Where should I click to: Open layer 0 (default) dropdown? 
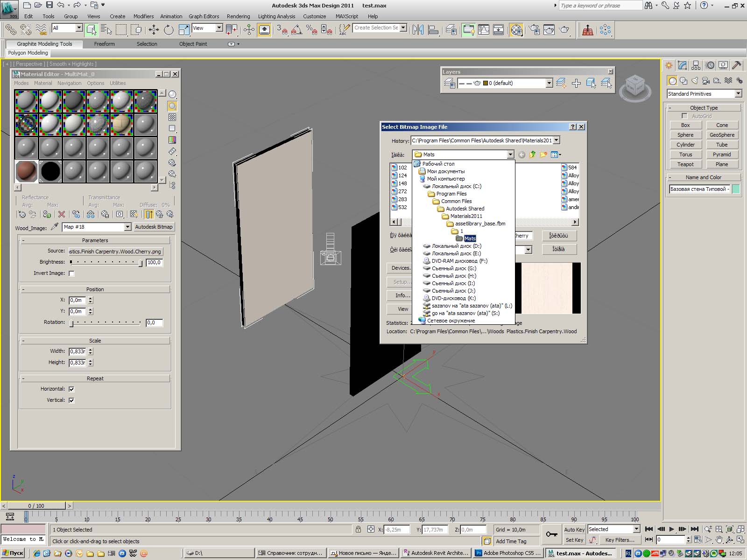click(x=549, y=83)
